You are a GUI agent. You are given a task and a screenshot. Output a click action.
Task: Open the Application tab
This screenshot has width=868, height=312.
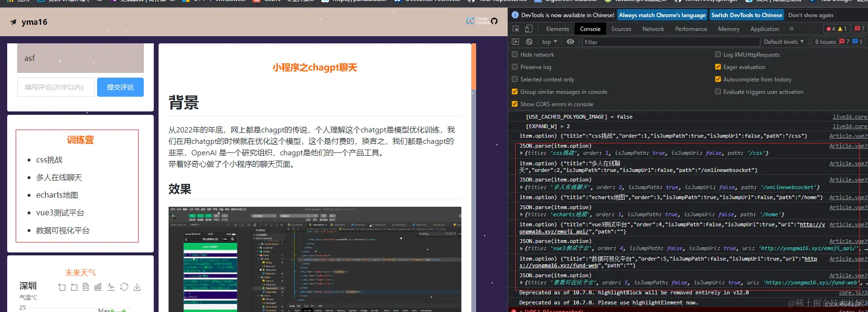coord(765,29)
